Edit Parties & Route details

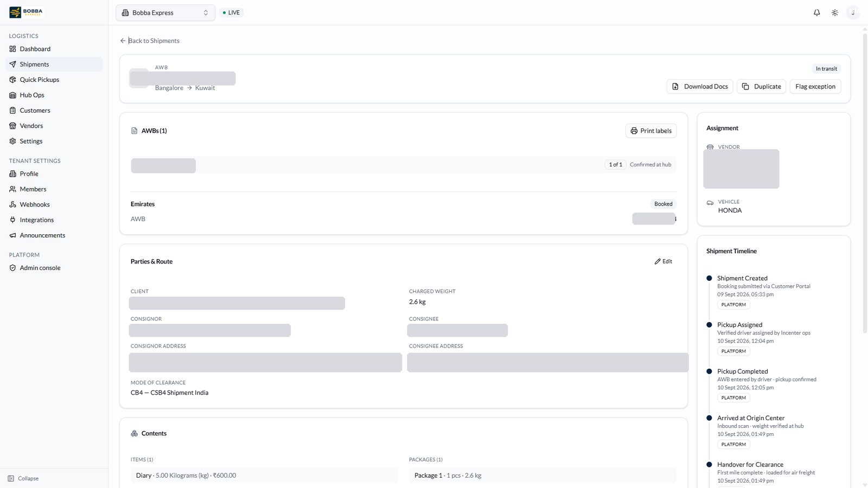(x=663, y=261)
